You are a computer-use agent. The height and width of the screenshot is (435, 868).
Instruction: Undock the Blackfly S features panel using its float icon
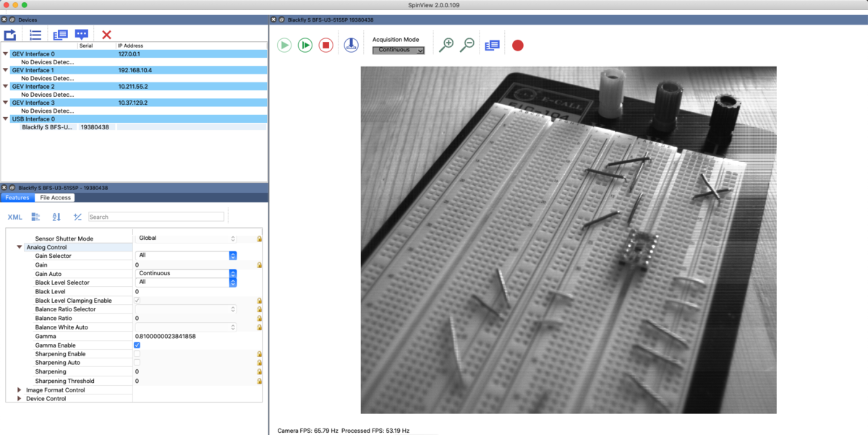point(12,188)
